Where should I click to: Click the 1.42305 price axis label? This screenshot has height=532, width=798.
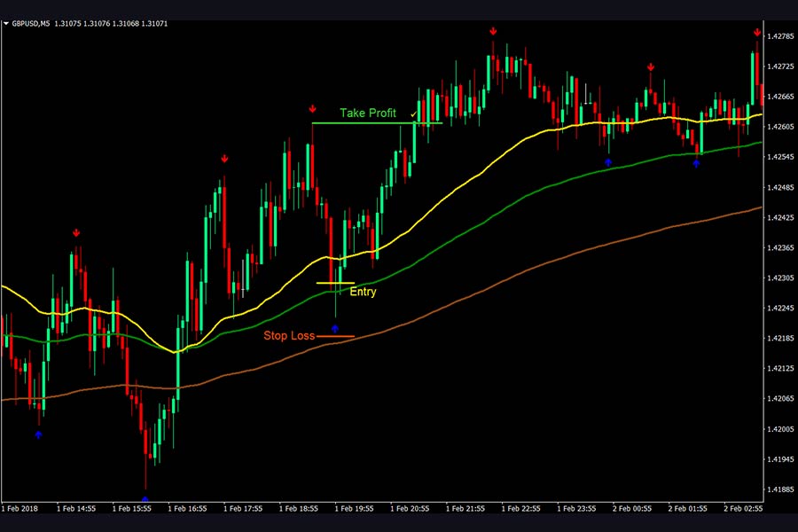point(780,278)
